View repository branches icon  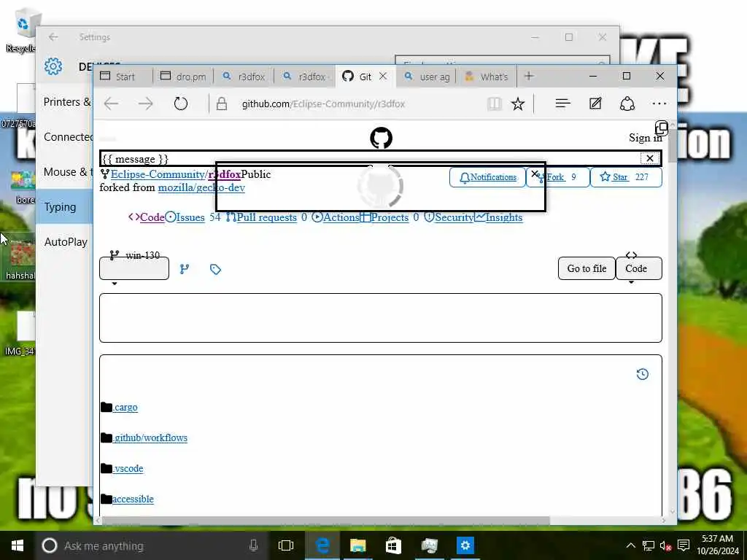pyautogui.click(x=185, y=269)
